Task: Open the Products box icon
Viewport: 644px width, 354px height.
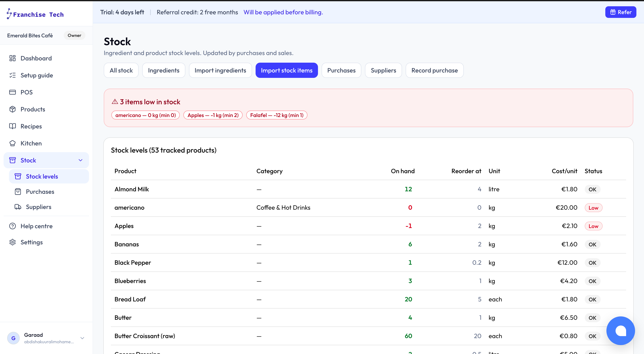Action: [13, 109]
